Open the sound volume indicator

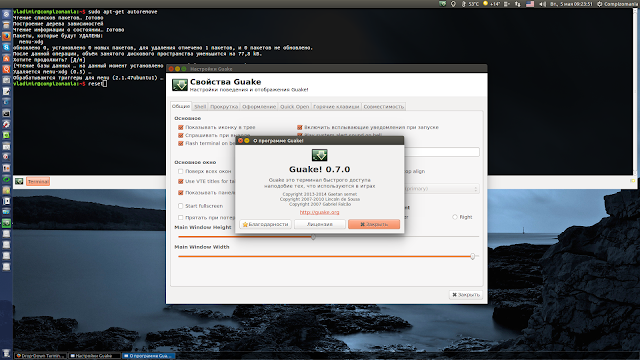[542, 4]
